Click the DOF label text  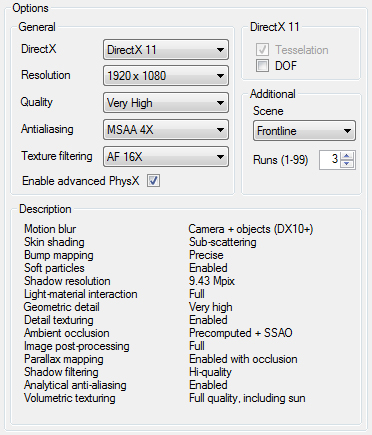tap(286, 66)
